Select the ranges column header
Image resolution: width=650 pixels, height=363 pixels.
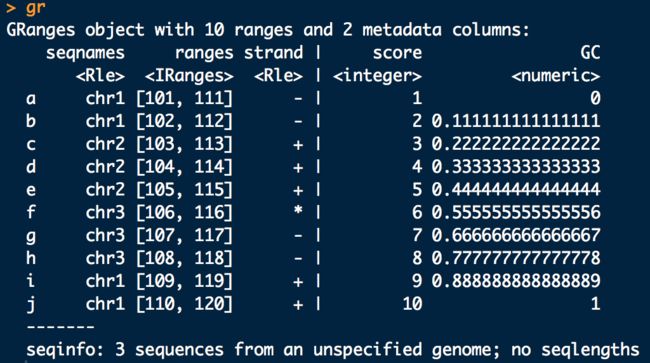204,53
